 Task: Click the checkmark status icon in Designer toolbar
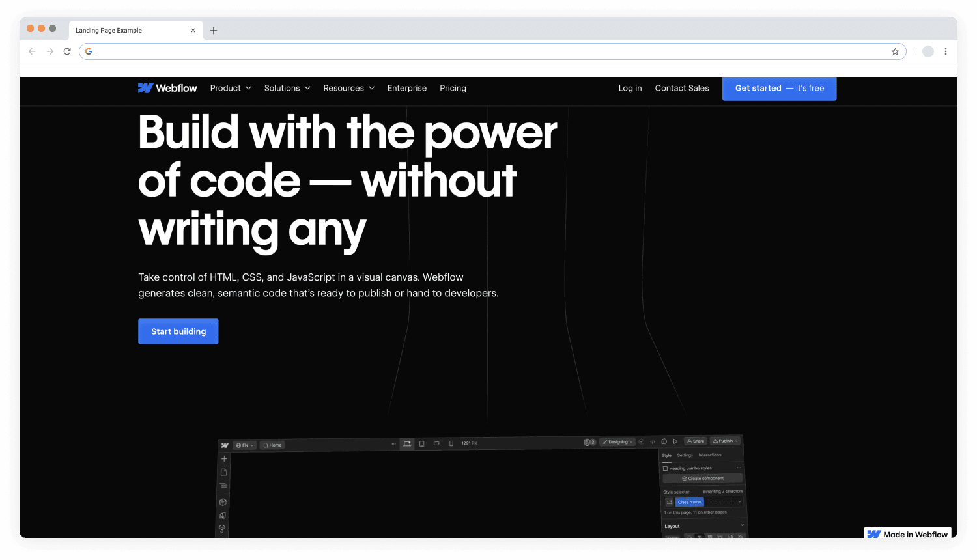[x=641, y=441]
